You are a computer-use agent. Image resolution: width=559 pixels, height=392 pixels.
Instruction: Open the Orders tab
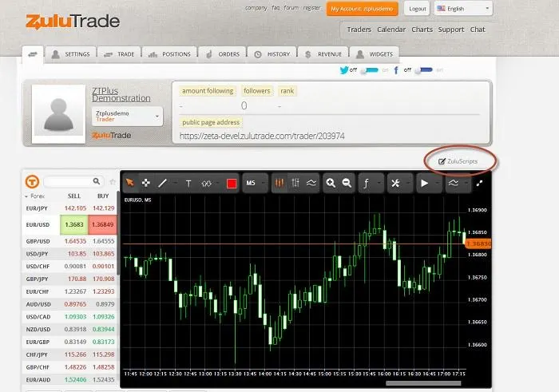click(223, 54)
